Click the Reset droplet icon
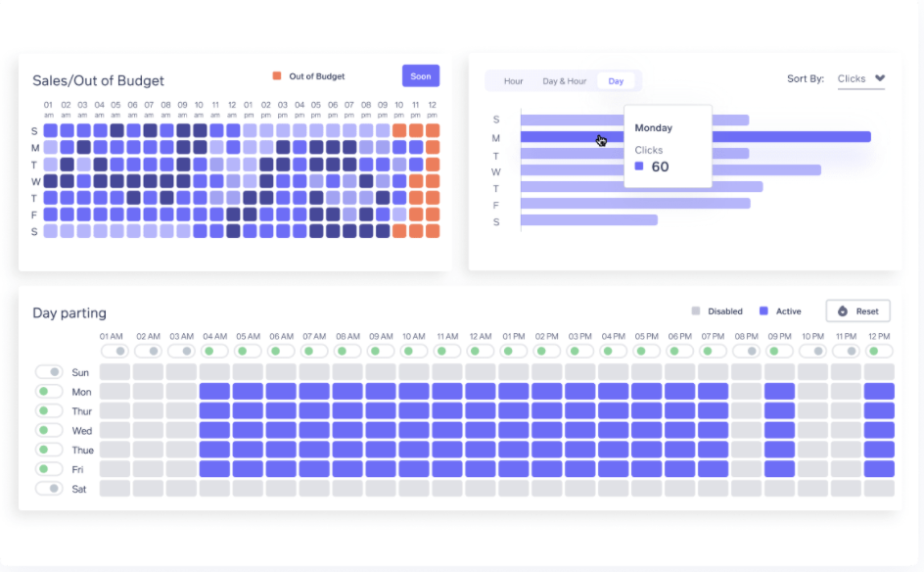This screenshot has width=924, height=572. 843,311
